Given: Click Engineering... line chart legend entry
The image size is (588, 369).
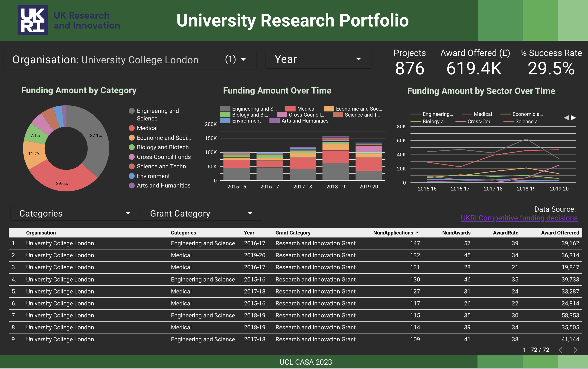Looking at the screenshot, I should (432, 114).
